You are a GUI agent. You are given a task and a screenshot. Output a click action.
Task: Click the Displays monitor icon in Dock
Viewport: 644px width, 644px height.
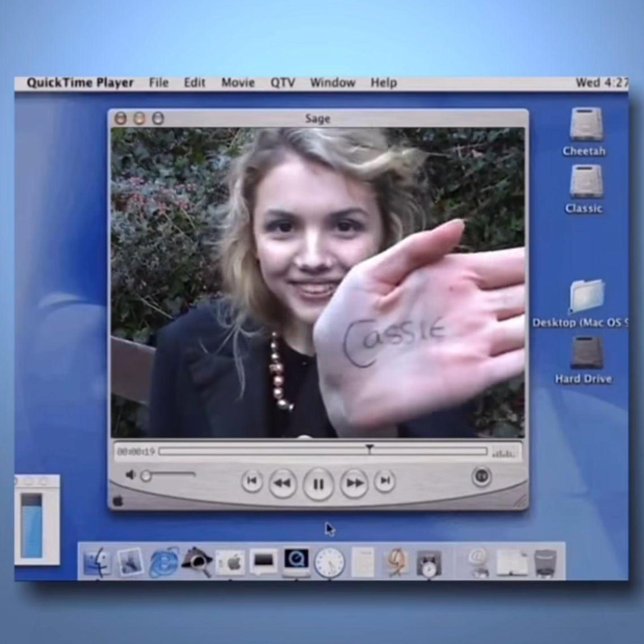pyautogui.click(x=263, y=562)
